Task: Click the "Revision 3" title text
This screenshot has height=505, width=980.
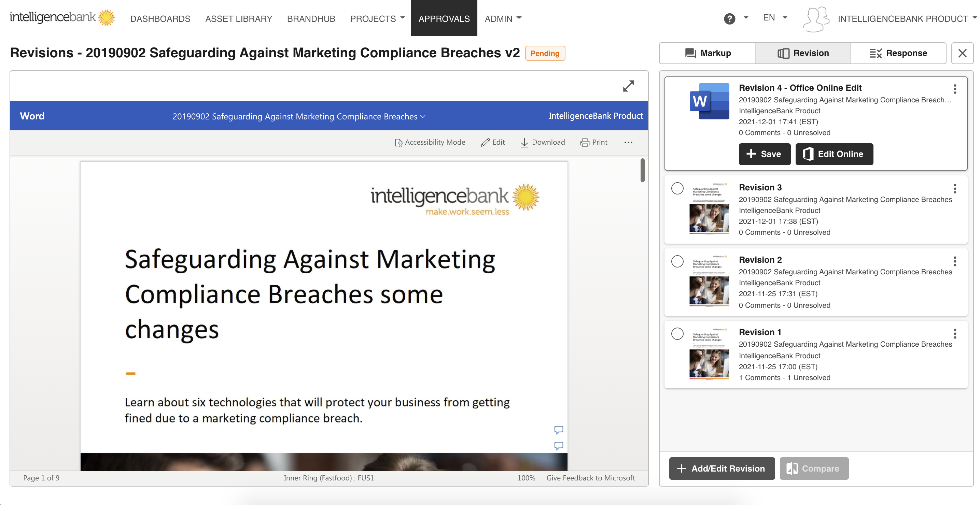Action: coord(760,187)
